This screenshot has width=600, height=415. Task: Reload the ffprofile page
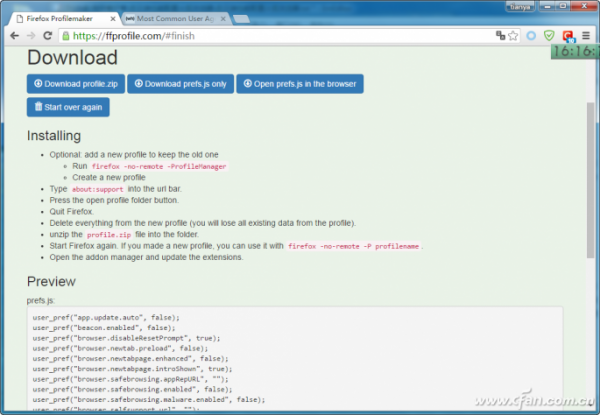point(48,35)
